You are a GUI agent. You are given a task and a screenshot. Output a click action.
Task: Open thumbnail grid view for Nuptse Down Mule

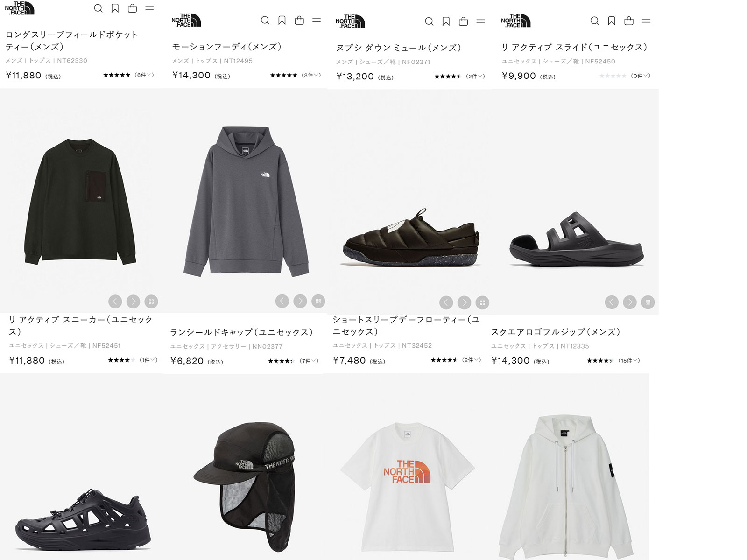click(x=482, y=303)
